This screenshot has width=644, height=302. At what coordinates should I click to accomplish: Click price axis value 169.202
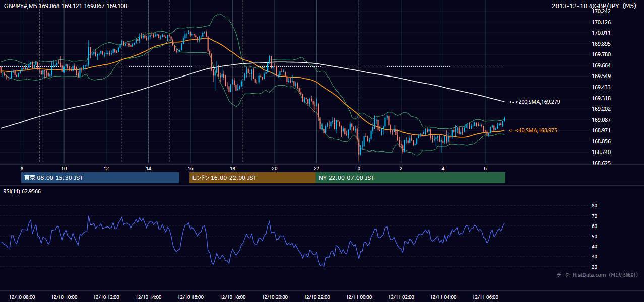[x=601, y=109]
